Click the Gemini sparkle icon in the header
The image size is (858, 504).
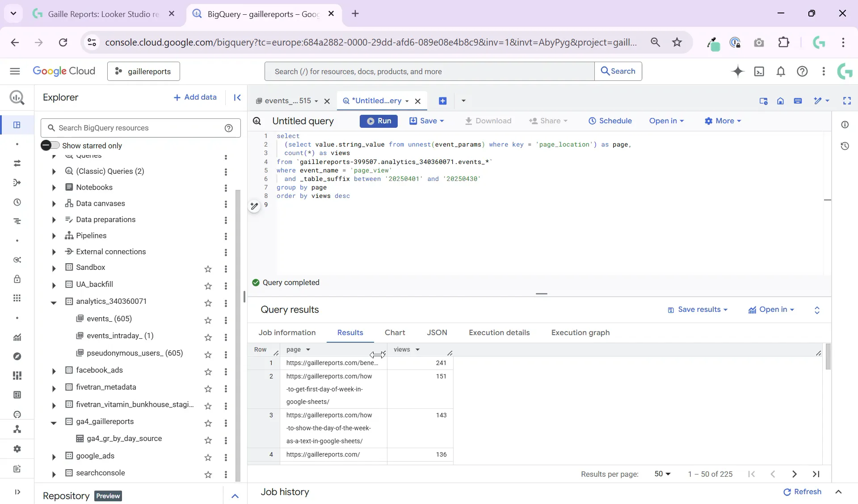click(738, 71)
